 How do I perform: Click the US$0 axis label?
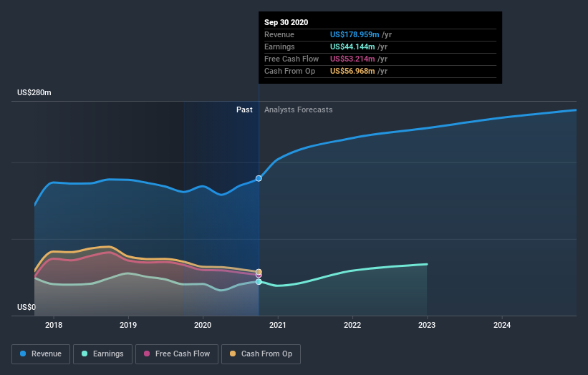pyautogui.click(x=26, y=307)
